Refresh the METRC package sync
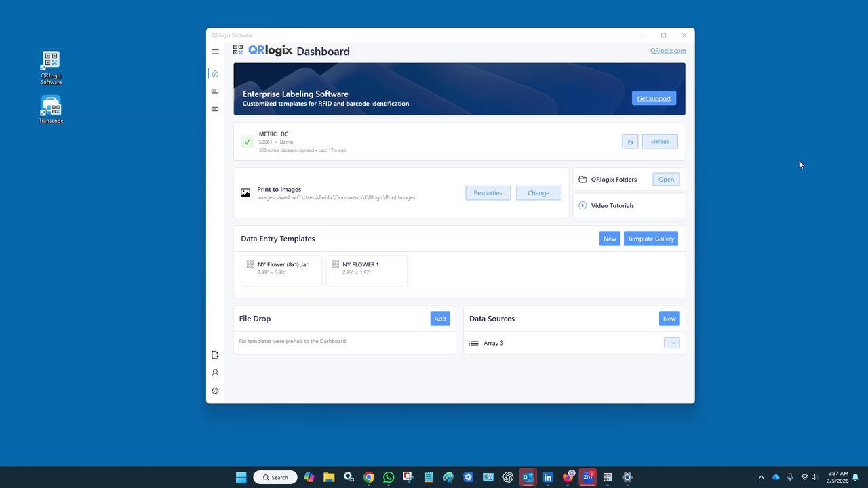Screen dimensions: 868x488 [x=630, y=142]
